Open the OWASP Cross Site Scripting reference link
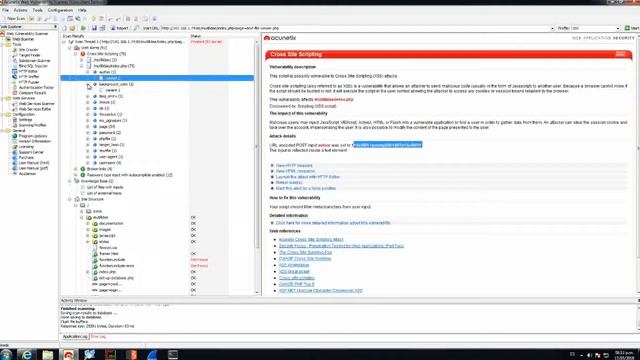 click(305, 259)
